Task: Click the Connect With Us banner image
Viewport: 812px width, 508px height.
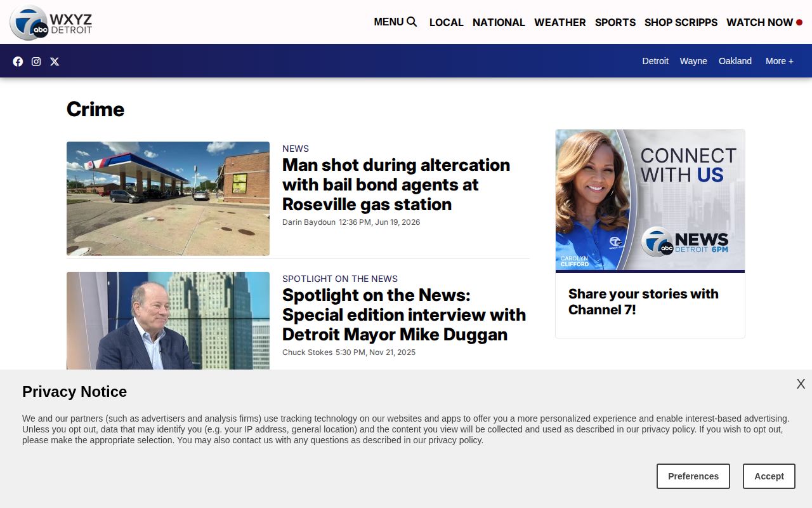Action: click(x=650, y=201)
